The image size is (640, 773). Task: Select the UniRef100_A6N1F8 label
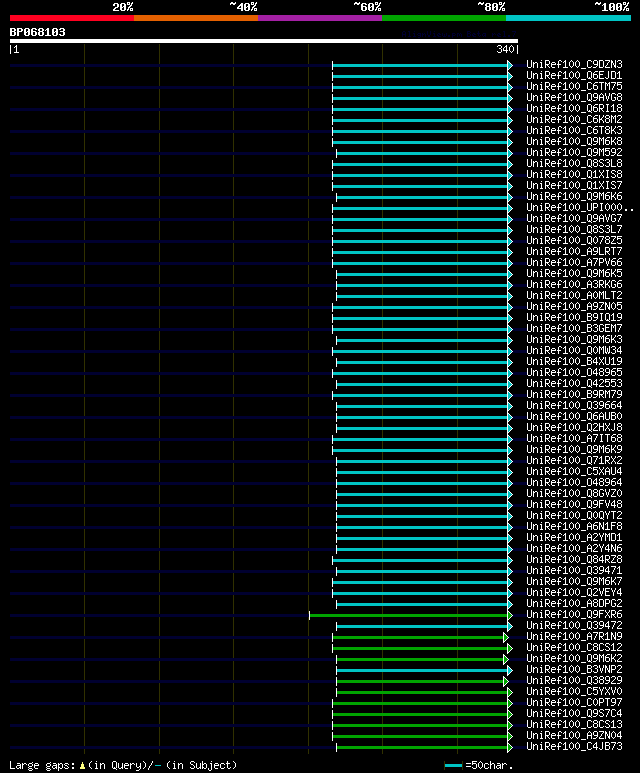point(574,527)
